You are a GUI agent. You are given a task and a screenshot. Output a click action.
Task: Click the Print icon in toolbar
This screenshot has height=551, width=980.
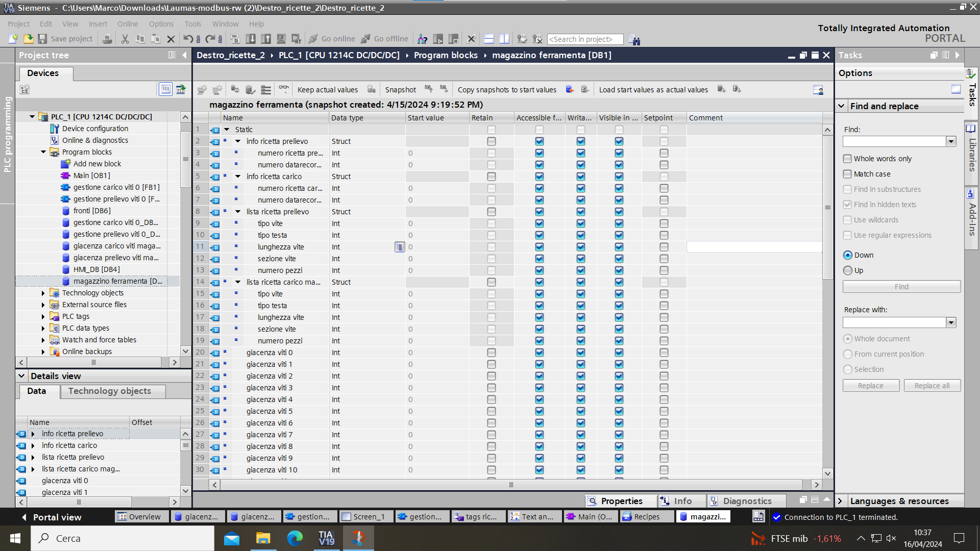(x=107, y=39)
